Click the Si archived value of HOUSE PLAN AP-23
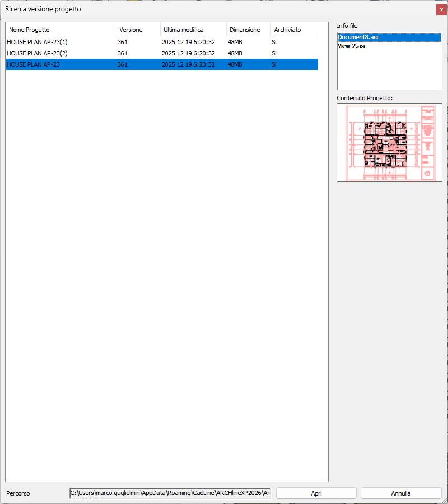Viewport: 448px width, 504px height. (274, 64)
